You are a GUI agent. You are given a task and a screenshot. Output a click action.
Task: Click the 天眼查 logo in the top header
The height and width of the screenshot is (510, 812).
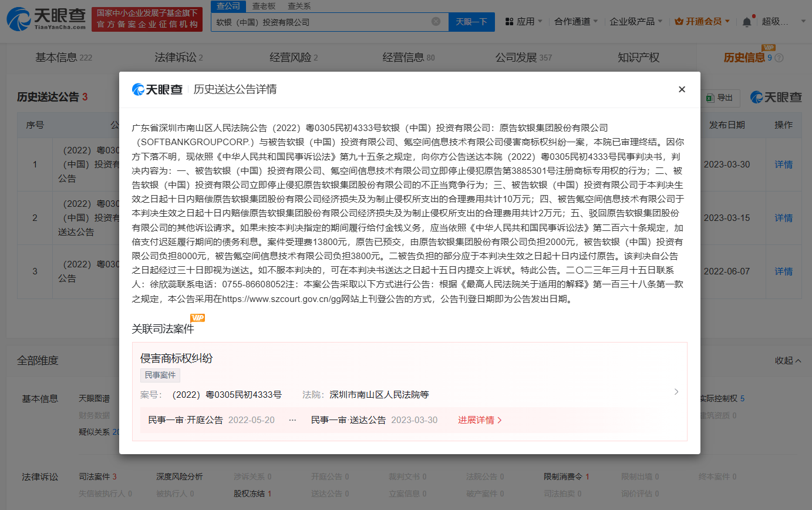(46, 19)
